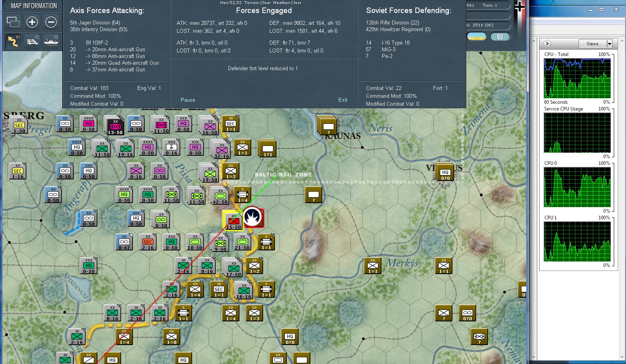Click the weather indicator pill

(477, 37)
